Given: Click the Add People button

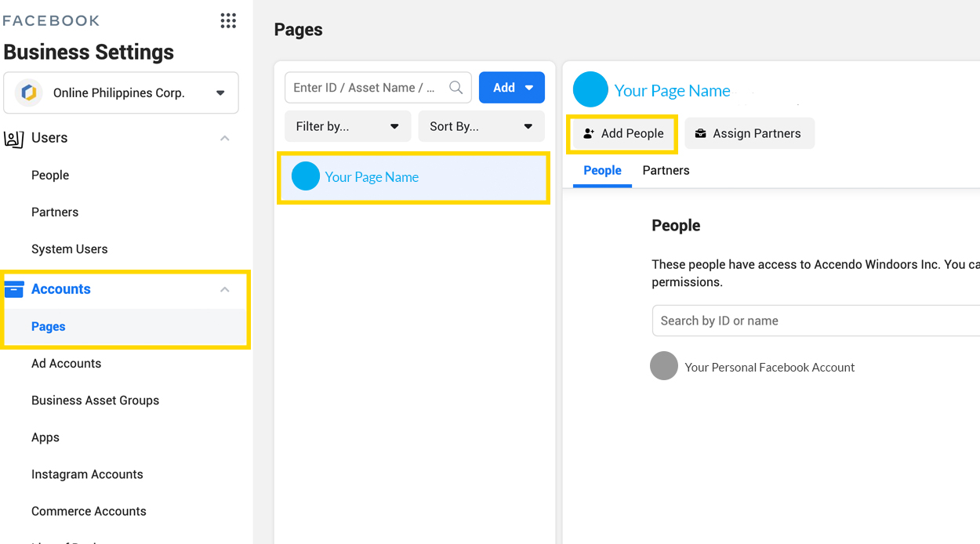Looking at the screenshot, I should coord(622,134).
